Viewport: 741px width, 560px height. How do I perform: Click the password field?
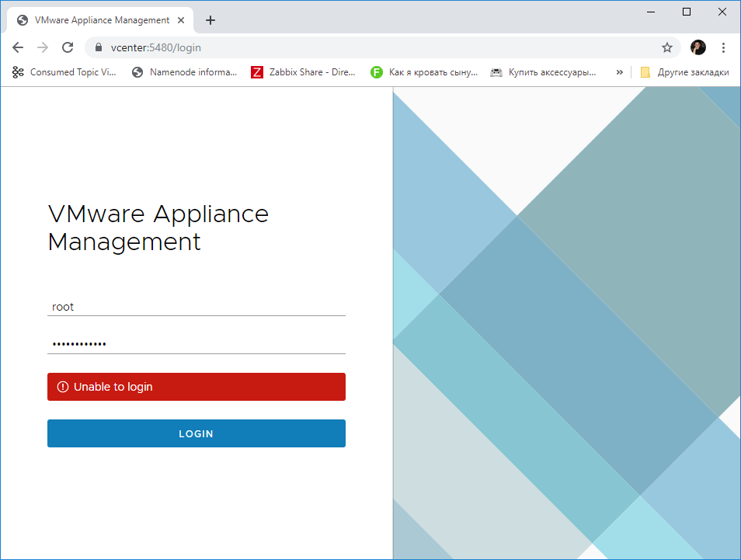coord(196,344)
